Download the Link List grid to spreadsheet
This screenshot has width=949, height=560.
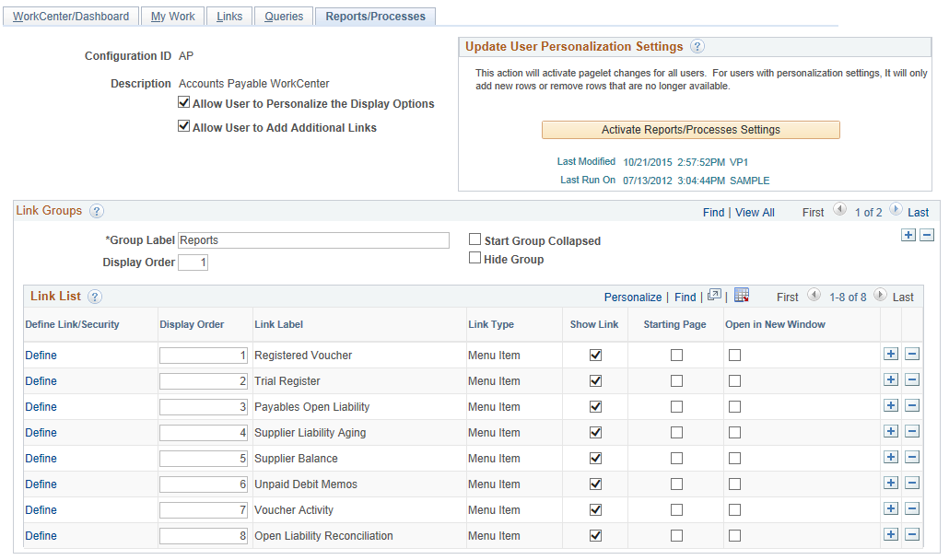pyautogui.click(x=743, y=295)
